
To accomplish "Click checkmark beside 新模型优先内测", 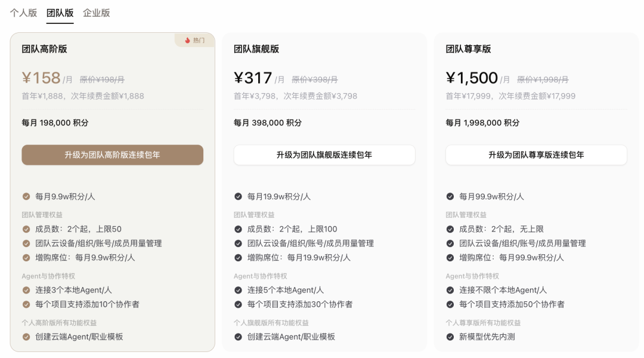I will click(x=450, y=337).
